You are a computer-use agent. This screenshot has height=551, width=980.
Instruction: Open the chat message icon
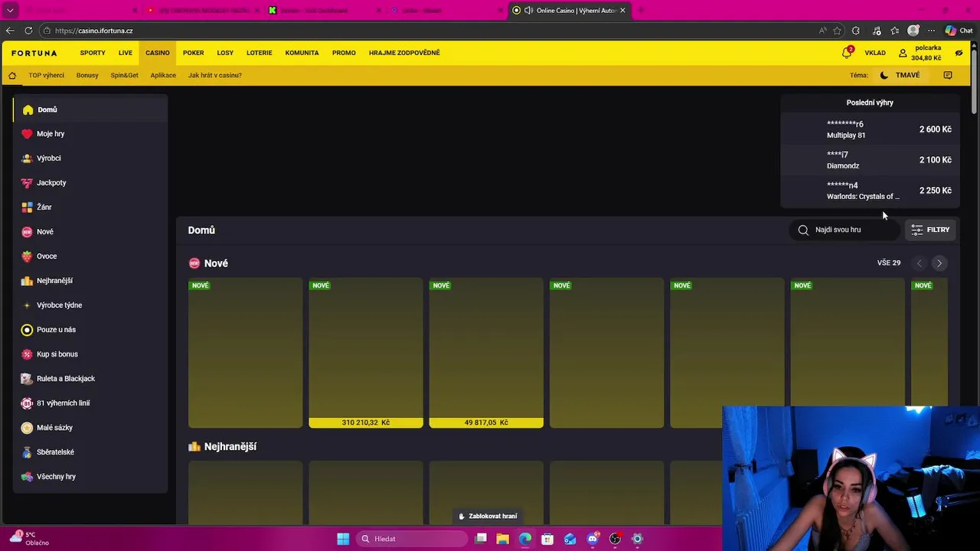(x=948, y=75)
